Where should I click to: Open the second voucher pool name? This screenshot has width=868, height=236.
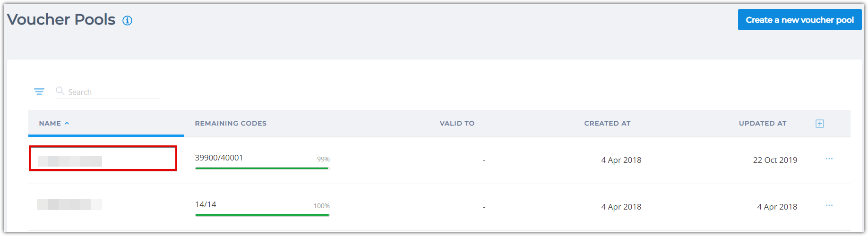[x=69, y=204]
